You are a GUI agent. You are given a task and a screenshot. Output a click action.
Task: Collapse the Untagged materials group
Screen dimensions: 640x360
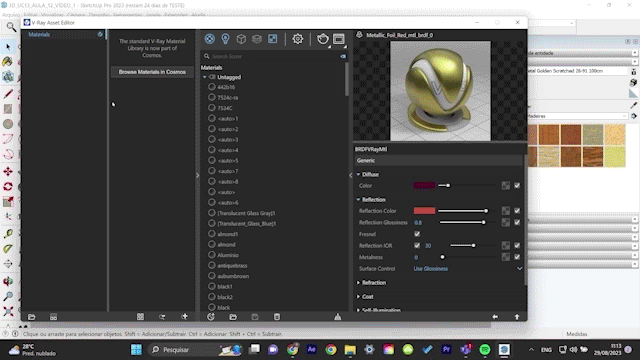click(x=204, y=77)
